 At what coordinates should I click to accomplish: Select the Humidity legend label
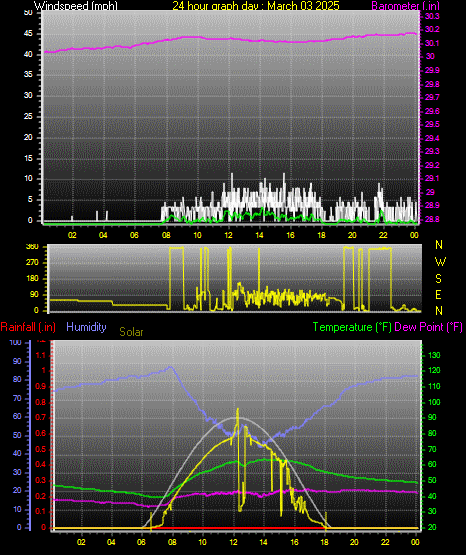(86, 327)
